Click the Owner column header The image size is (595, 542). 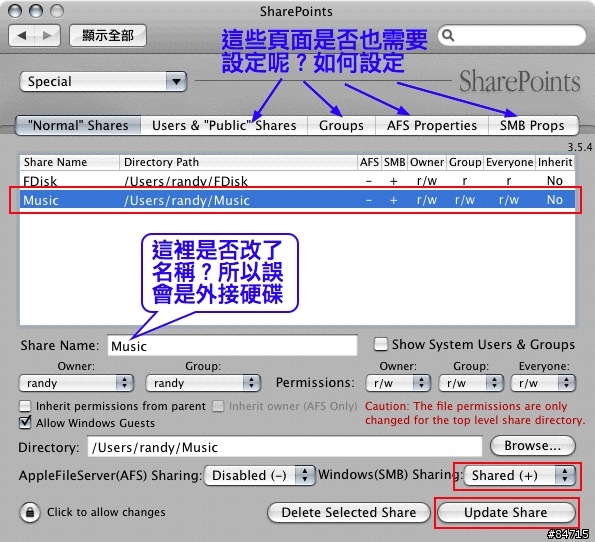[427, 162]
